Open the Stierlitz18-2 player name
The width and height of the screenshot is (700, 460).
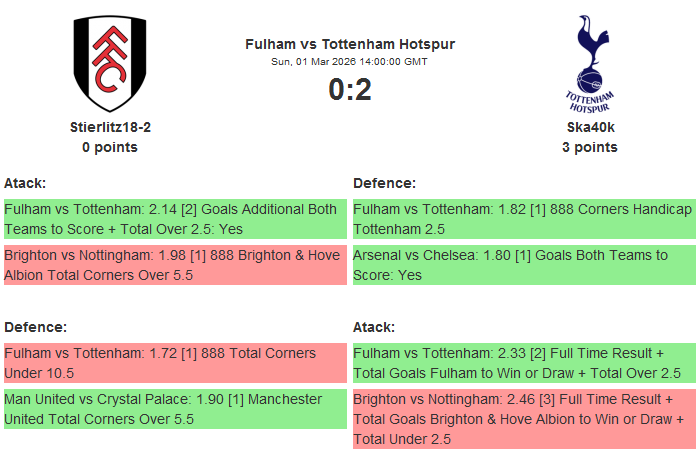[110, 127]
